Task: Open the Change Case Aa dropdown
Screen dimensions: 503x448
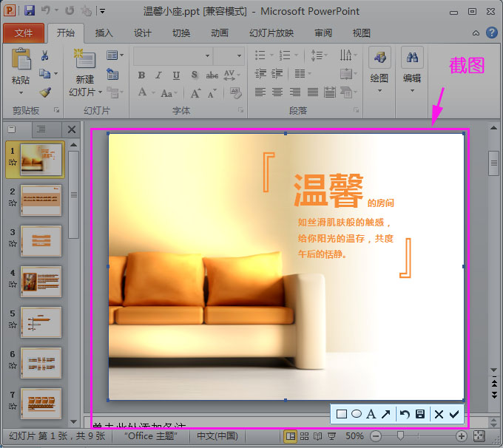Action: 169,94
